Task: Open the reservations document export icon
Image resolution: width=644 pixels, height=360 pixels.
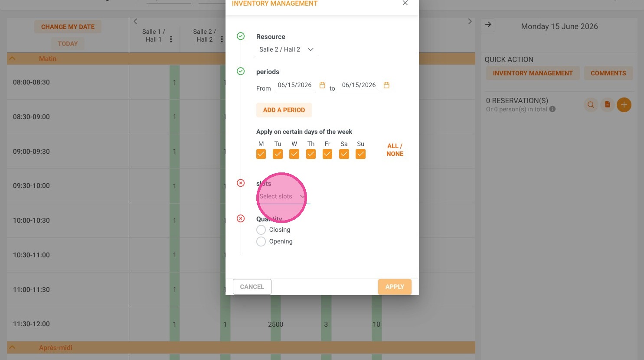Action: (607, 105)
